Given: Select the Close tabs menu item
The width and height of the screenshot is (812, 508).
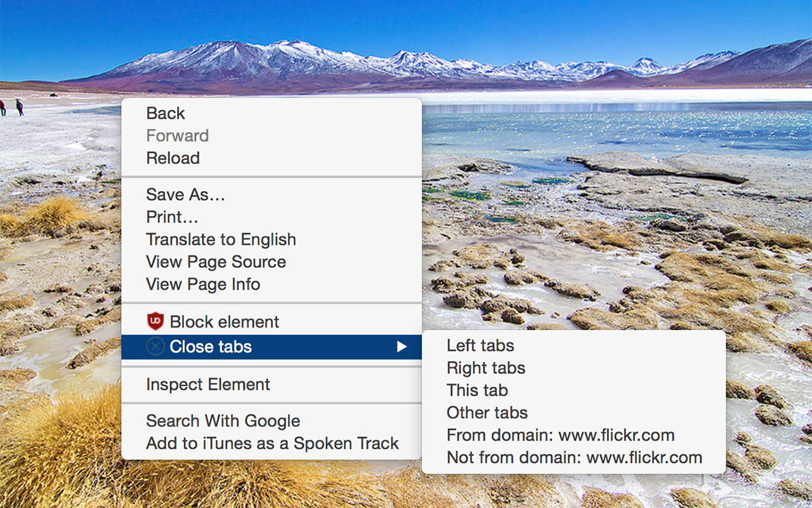Looking at the screenshot, I should [272, 347].
